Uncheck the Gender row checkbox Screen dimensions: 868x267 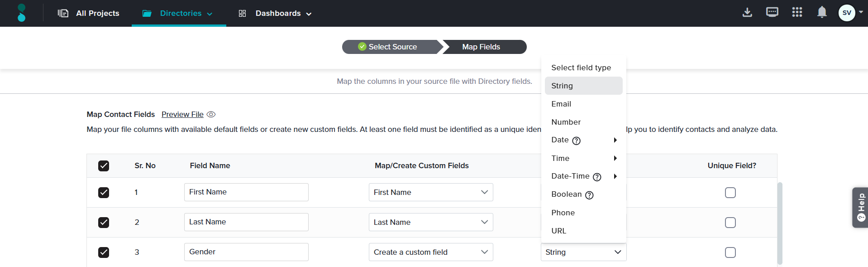tap(104, 252)
